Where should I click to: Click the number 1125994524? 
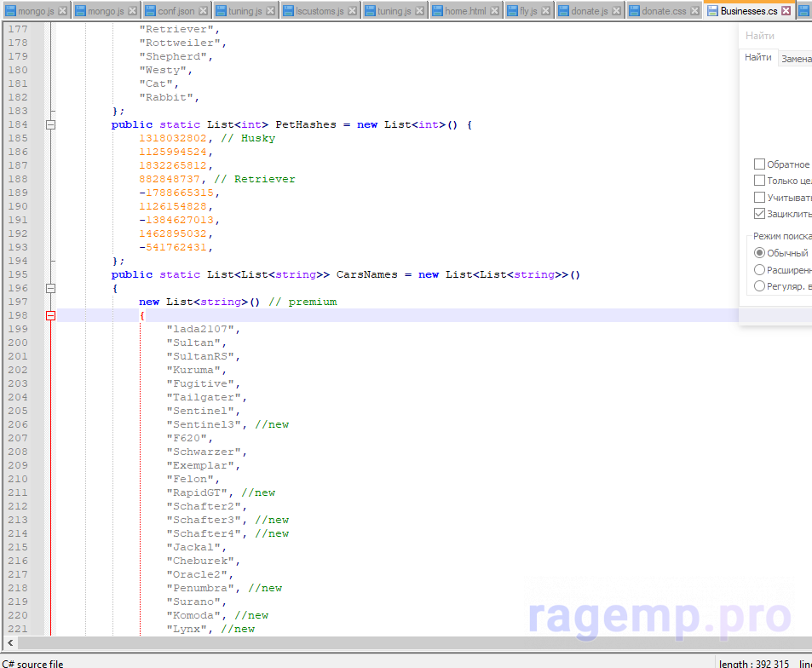(173, 152)
